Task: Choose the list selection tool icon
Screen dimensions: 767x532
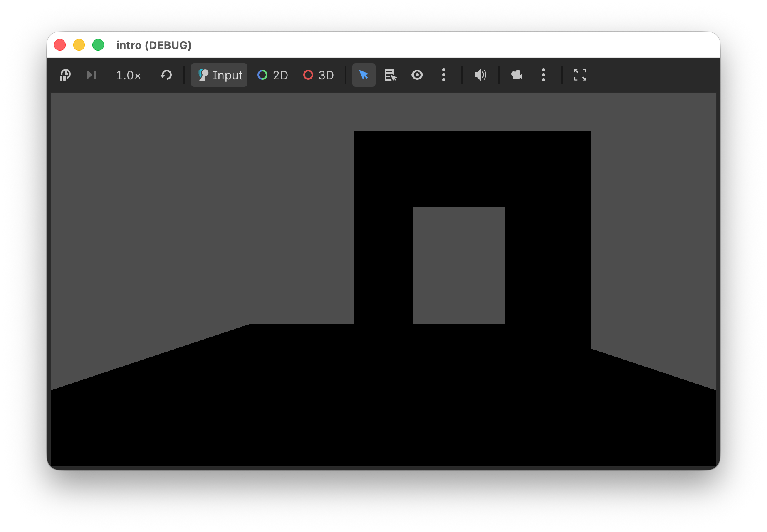Action: tap(390, 75)
